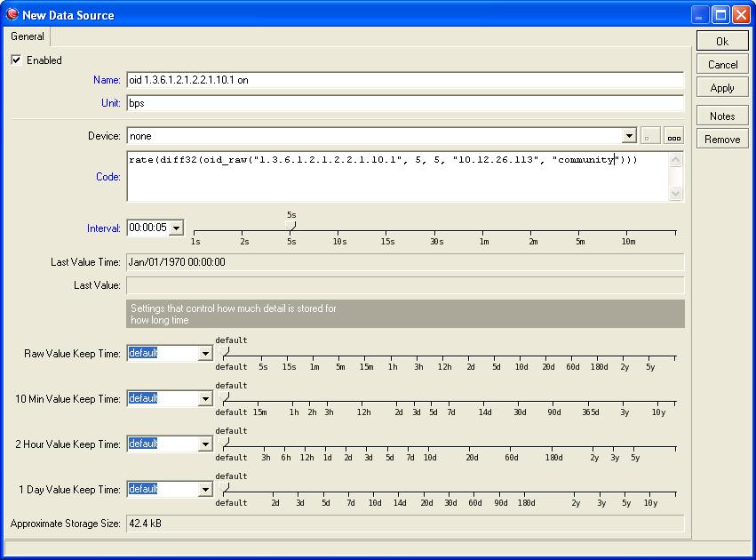The image size is (756, 560).
Task: Remove this data source
Action: (x=721, y=138)
